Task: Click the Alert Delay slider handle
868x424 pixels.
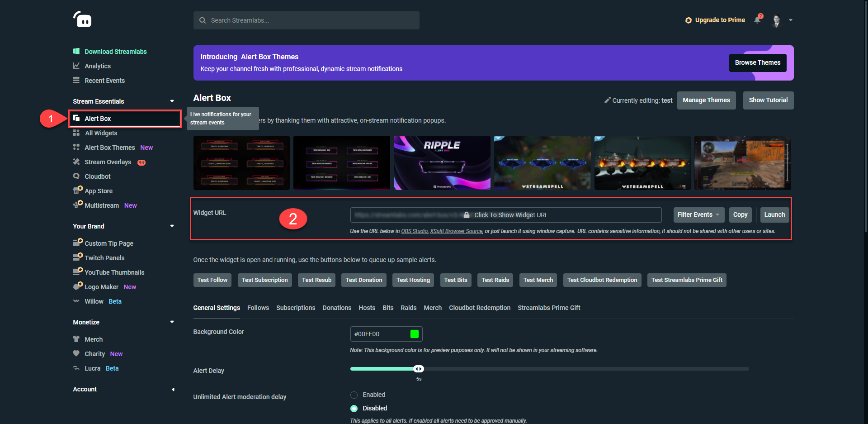Action: pyautogui.click(x=419, y=369)
